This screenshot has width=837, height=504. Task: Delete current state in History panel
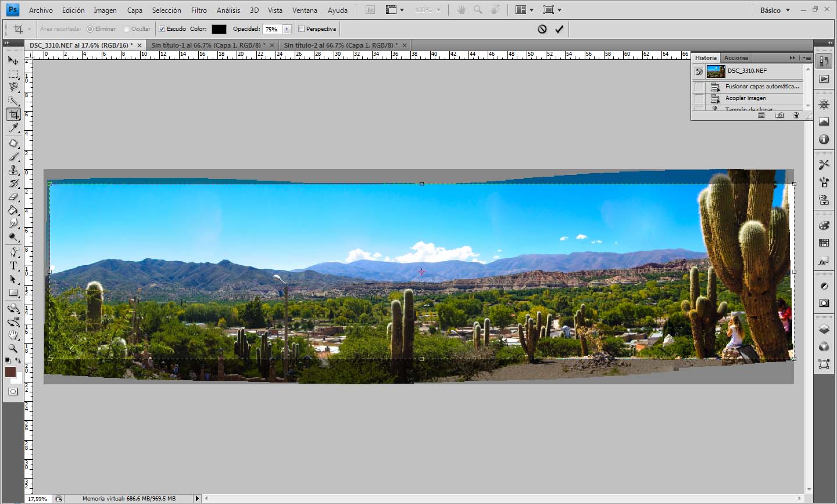click(796, 116)
